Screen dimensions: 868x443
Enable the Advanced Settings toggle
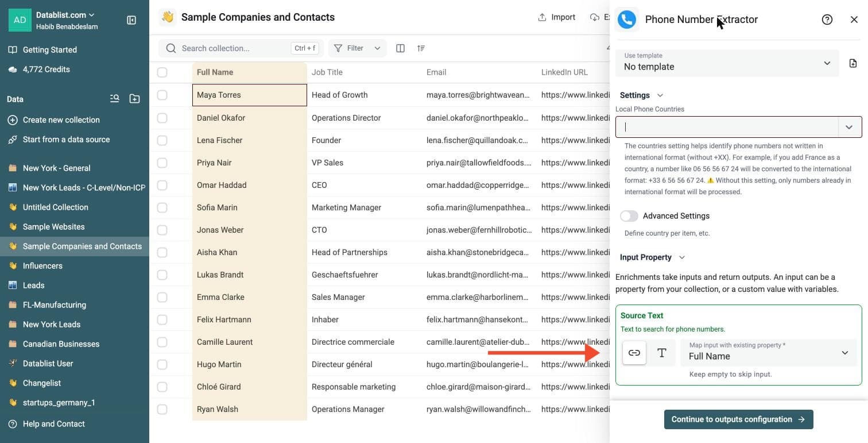pos(629,216)
